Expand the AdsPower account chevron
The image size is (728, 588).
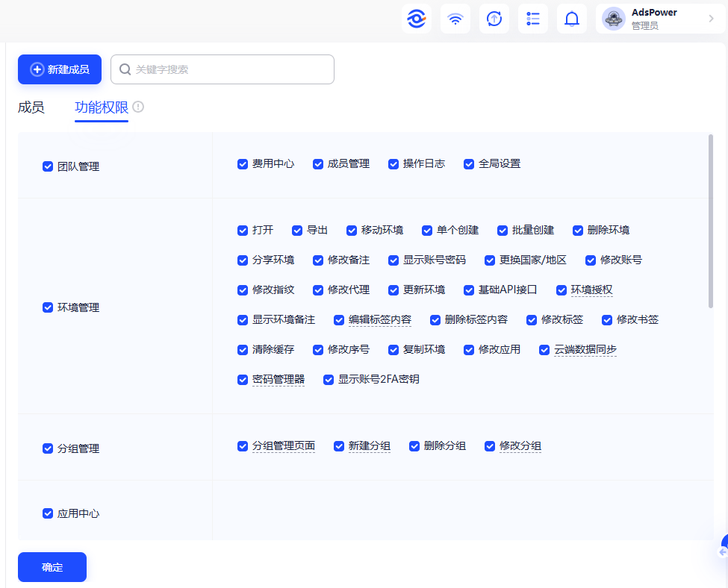pyautogui.click(x=711, y=19)
